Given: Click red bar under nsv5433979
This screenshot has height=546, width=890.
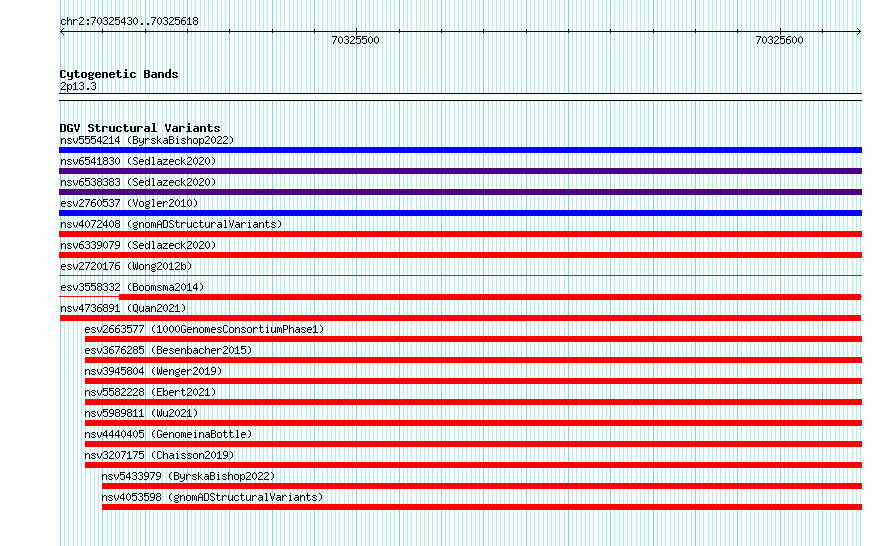Looking at the screenshot, I should [482, 486].
